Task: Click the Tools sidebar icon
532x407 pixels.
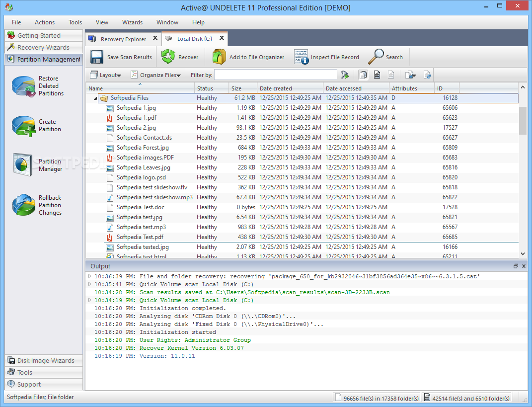Action: tap(11, 372)
